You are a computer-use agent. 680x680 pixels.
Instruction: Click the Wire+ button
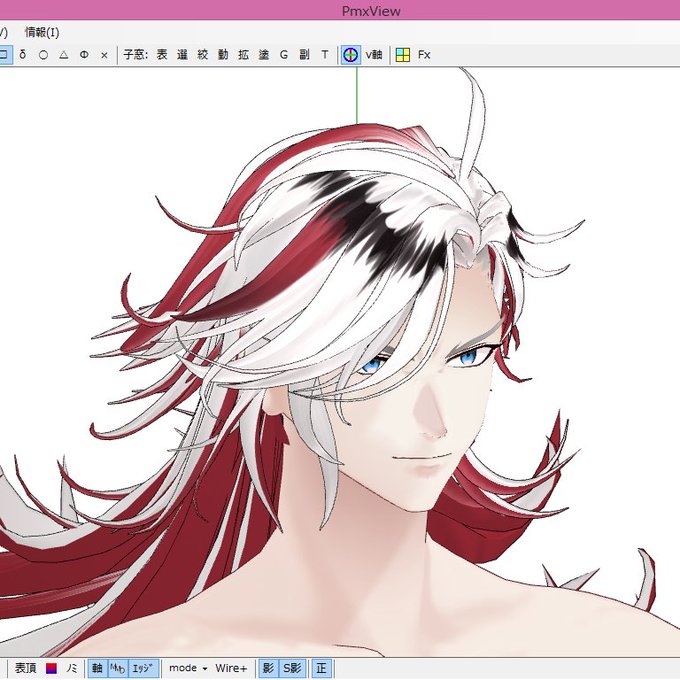pyautogui.click(x=231, y=668)
